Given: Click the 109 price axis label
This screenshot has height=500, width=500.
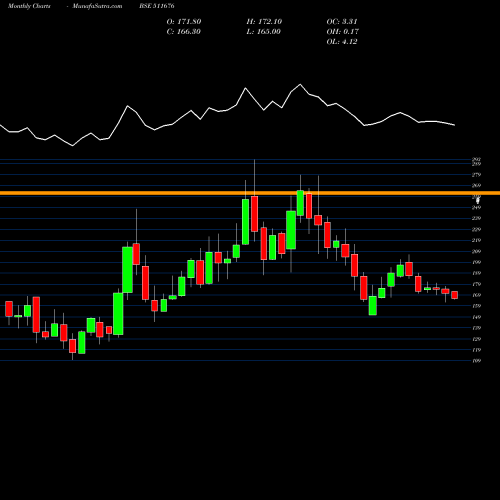Looking at the screenshot, I should (x=477, y=361).
